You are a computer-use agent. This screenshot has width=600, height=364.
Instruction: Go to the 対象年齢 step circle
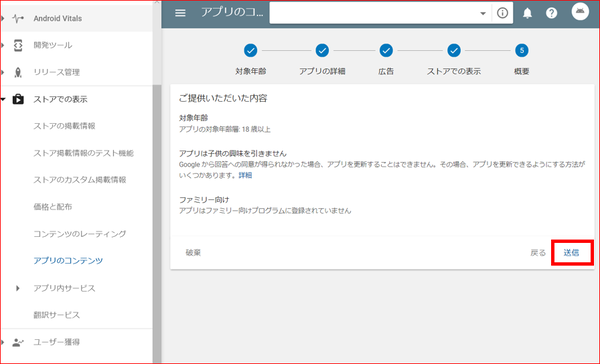pyautogui.click(x=251, y=50)
